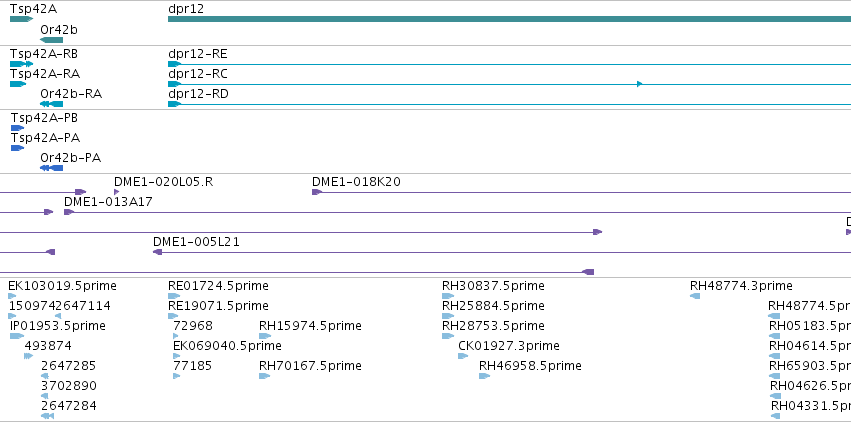Click the dpr12-RE transcript label

(198, 54)
